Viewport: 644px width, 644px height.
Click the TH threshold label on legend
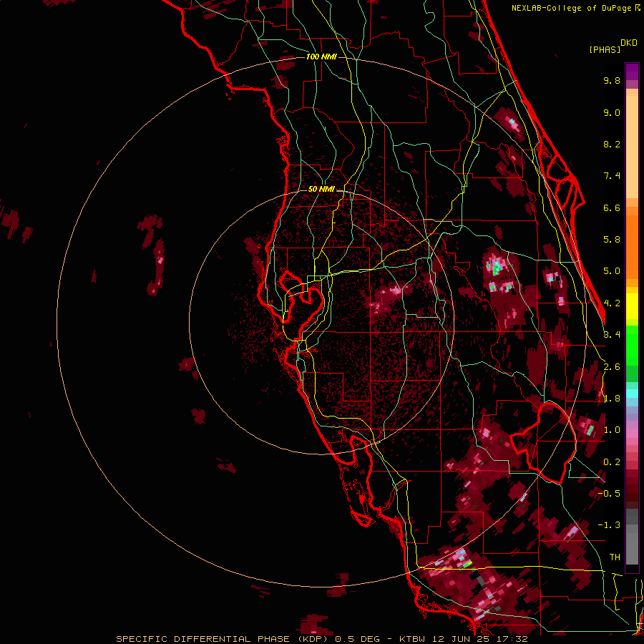pyautogui.click(x=615, y=557)
